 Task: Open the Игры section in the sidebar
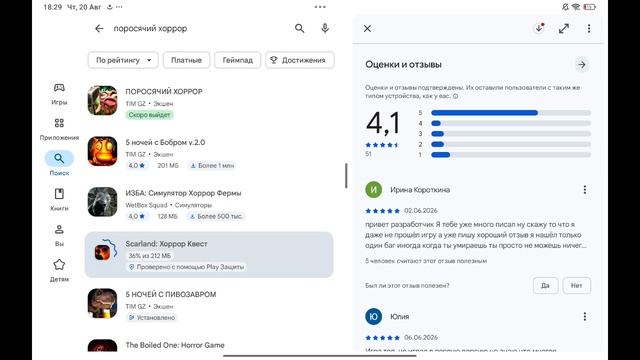(x=59, y=94)
